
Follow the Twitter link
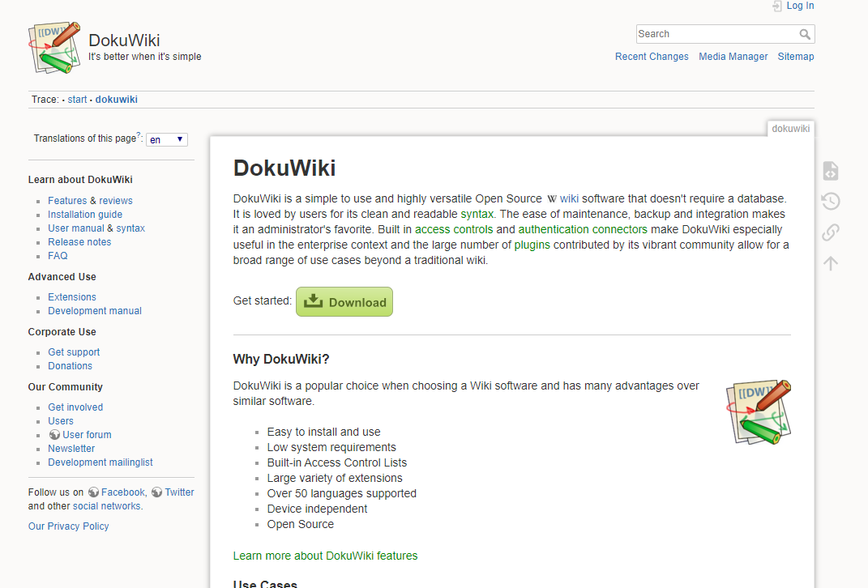click(179, 492)
